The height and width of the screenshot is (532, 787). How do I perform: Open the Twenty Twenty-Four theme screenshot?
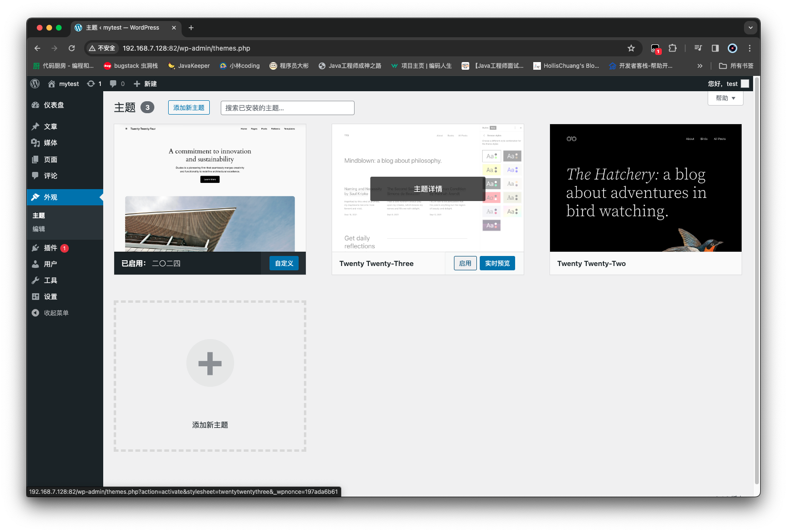point(210,188)
